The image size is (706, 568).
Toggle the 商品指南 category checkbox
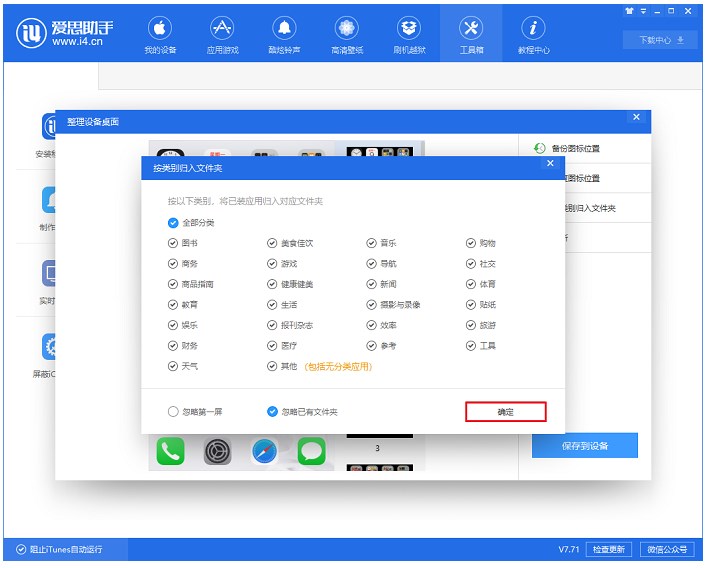[173, 284]
